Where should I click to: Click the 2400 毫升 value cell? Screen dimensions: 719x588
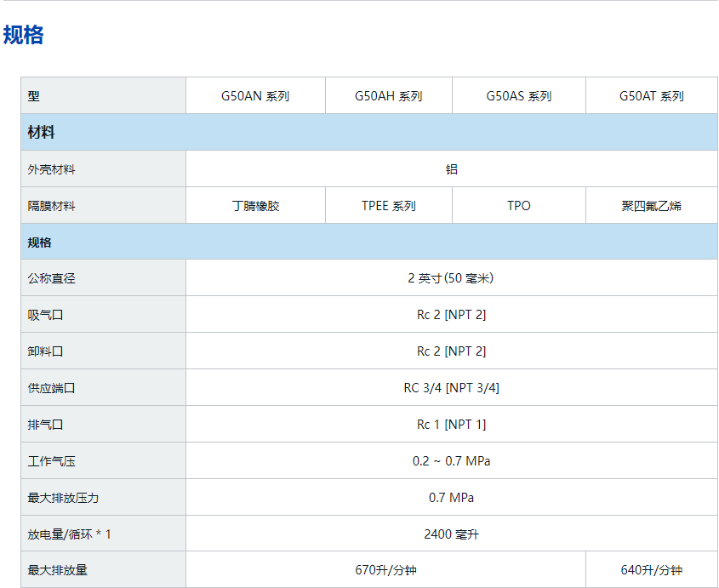pos(451,534)
